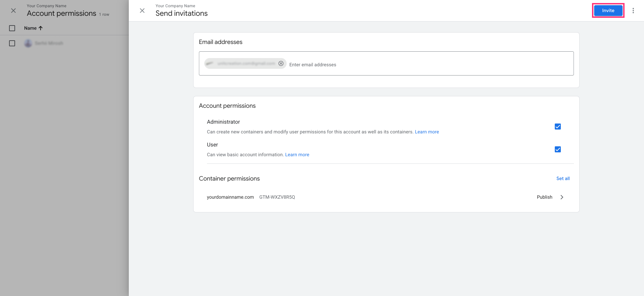This screenshot has width=644, height=296.
Task: Close the Account permissions panel
Action: coord(13,11)
